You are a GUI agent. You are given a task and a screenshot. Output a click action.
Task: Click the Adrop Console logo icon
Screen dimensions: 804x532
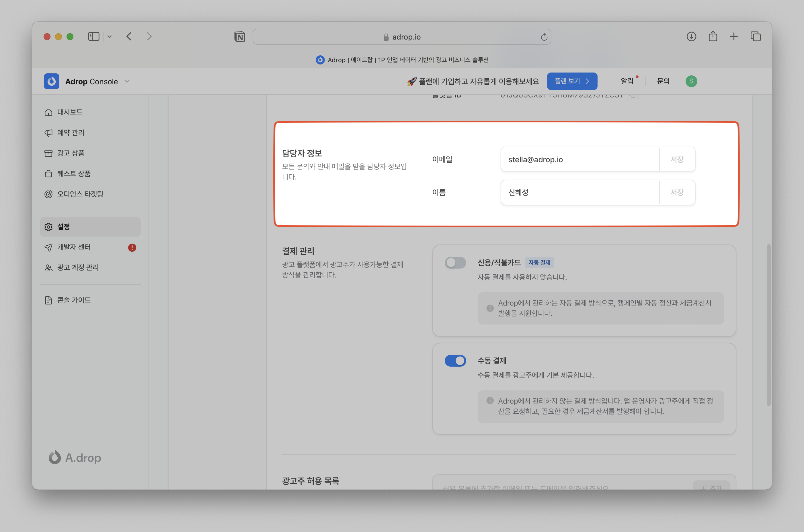pyautogui.click(x=52, y=81)
